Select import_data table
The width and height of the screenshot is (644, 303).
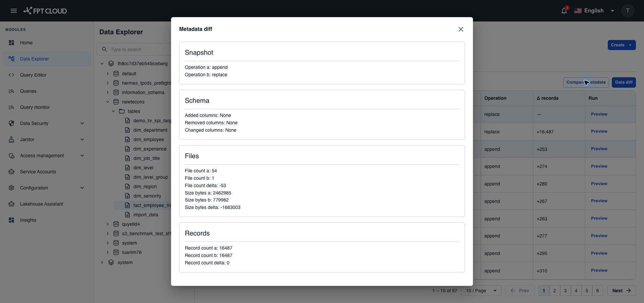click(x=146, y=215)
